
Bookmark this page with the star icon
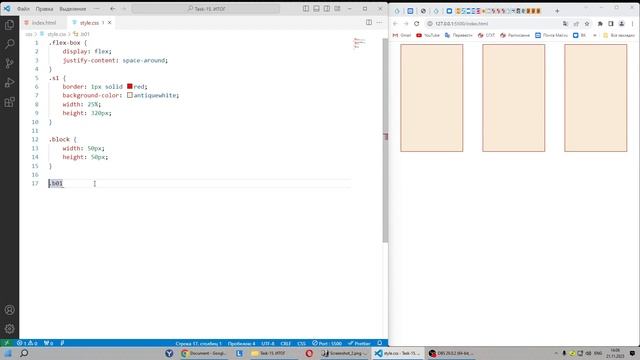587,24
